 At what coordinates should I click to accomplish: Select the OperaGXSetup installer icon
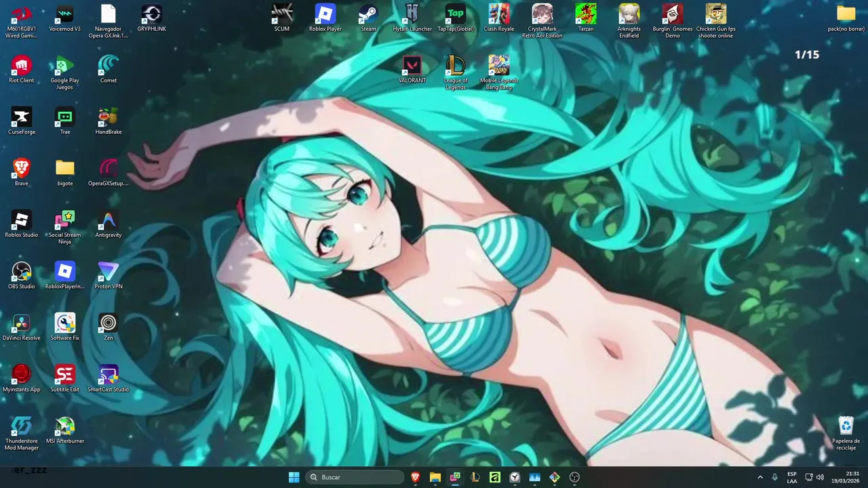tap(108, 172)
